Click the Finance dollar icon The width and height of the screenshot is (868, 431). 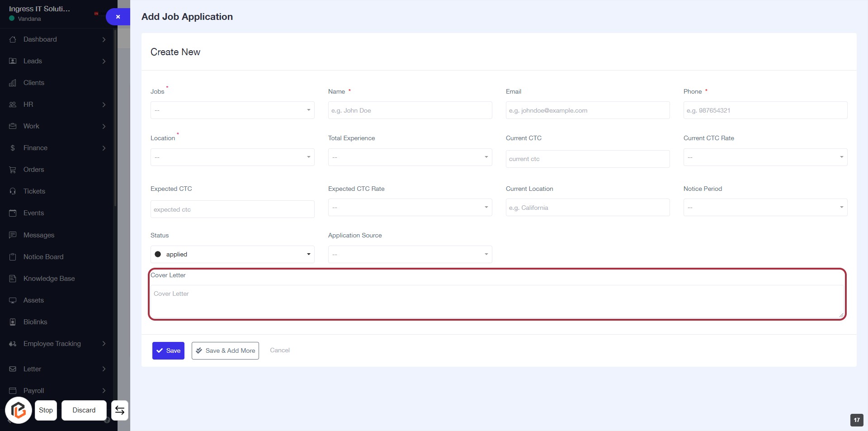tap(13, 148)
